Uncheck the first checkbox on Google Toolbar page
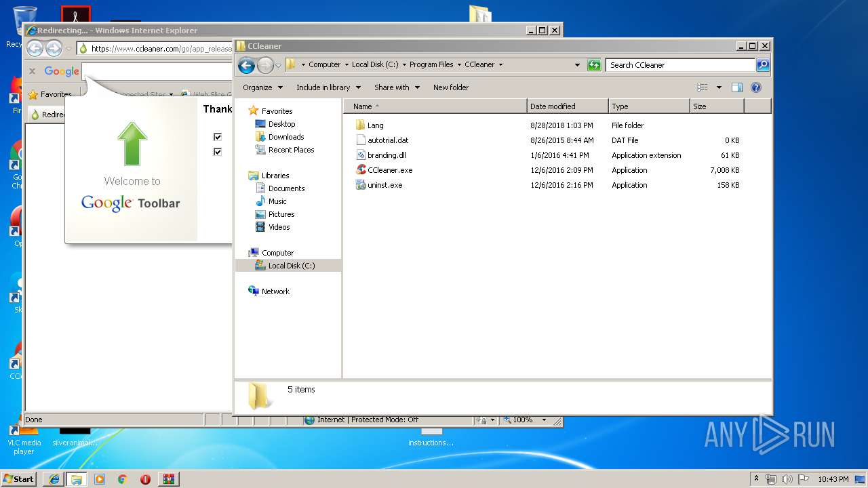The image size is (868, 488). 218,137
